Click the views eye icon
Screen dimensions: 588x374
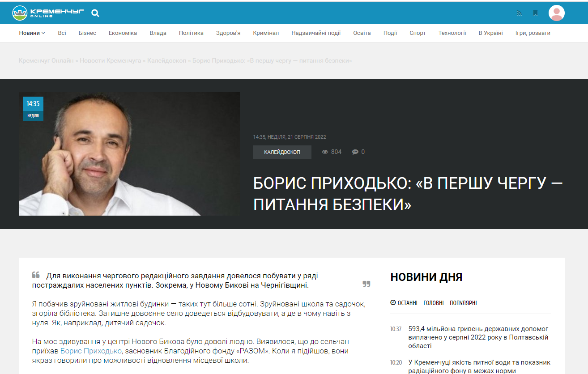(x=325, y=152)
